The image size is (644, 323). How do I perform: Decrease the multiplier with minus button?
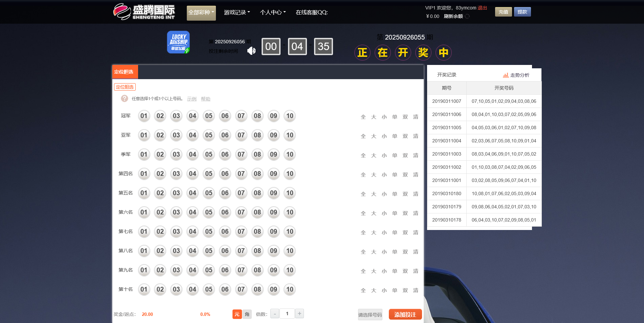pos(275,314)
